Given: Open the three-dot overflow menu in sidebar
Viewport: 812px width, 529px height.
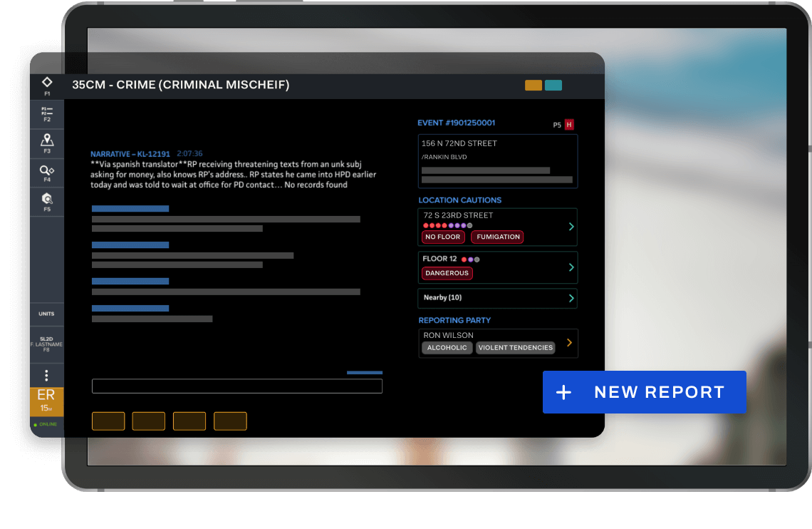Looking at the screenshot, I should pyautogui.click(x=47, y=374).
